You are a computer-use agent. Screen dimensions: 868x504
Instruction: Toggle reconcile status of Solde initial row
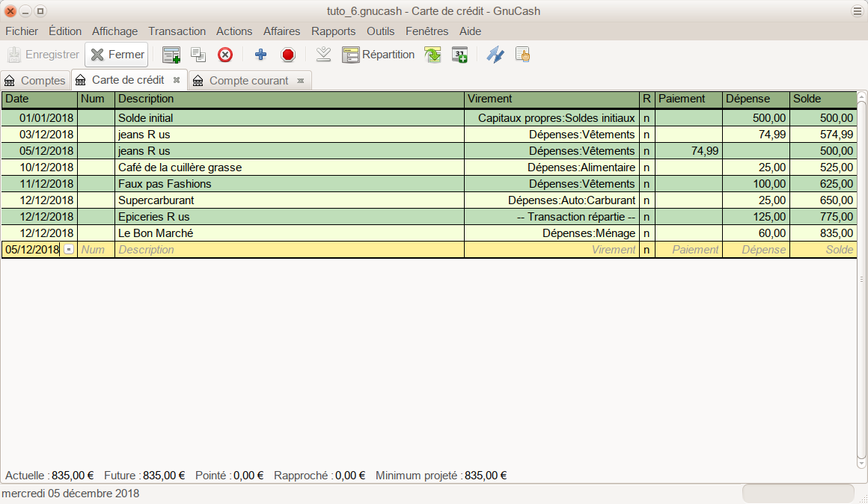[x=647, y=118]
